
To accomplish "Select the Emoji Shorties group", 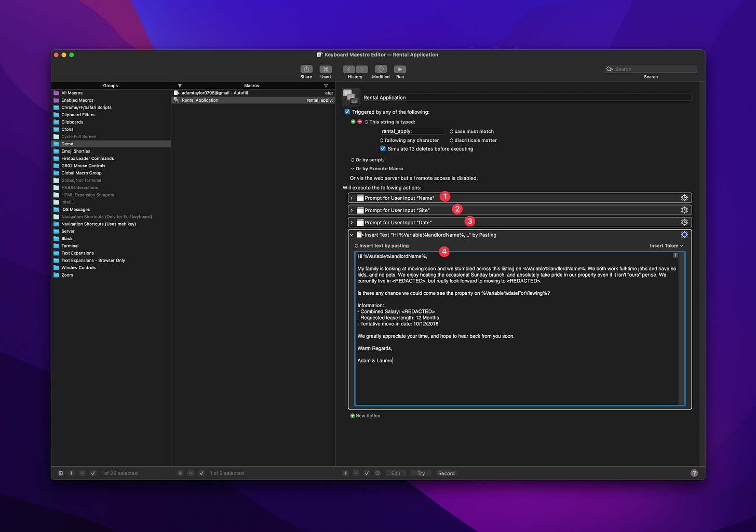I will (x=111, y=151).
